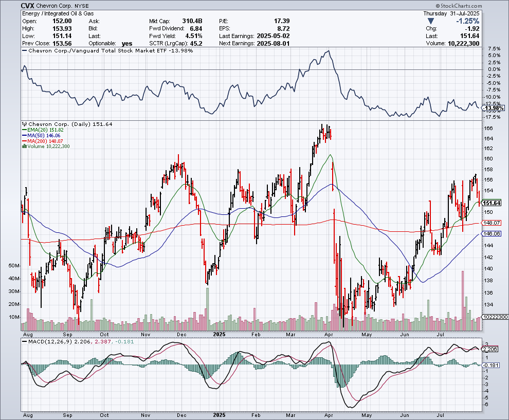Image resolution: width=509 pixels, height=420 pixels.
Task: Click the Prev Close value 153.56
Action: pyautogui.click(x=62, y=44)
